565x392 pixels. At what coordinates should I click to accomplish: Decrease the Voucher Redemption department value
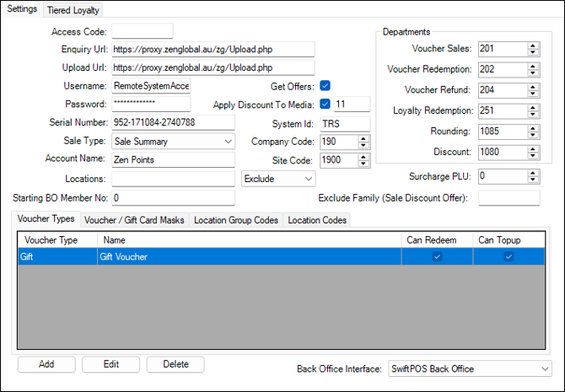click(x=532, y=72)
